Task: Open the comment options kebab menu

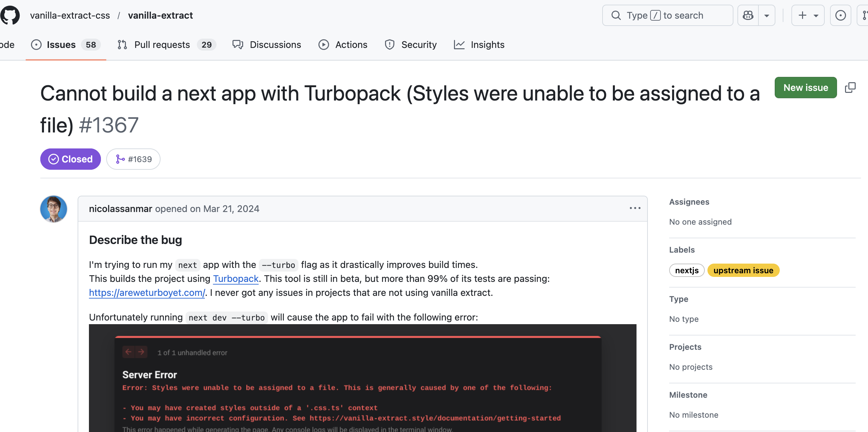Action: (635, 208)
